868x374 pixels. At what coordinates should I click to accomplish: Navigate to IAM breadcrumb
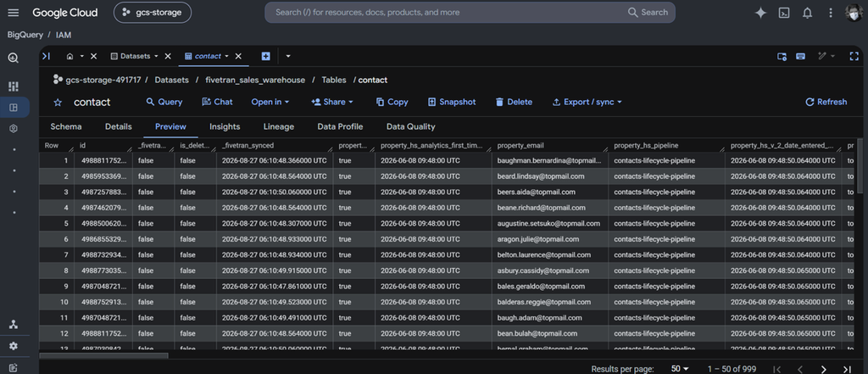[64, 35]
